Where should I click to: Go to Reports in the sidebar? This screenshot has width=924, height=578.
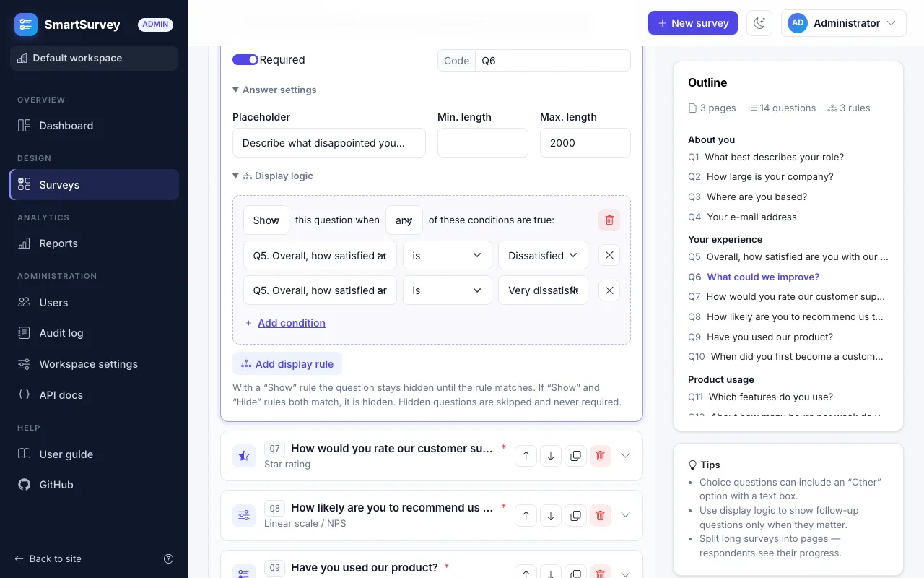pos(94,243)
